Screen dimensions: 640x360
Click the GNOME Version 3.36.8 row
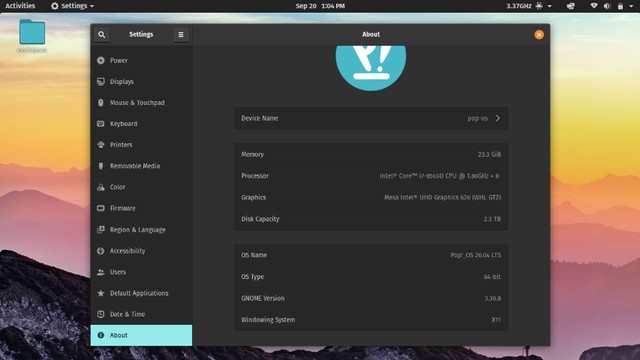[x=371, y=298]
